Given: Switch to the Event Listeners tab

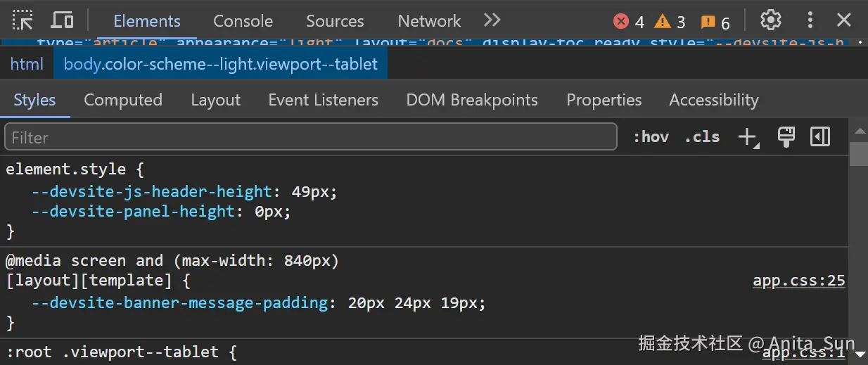Looking at the screenshot, I should point(323,100).
